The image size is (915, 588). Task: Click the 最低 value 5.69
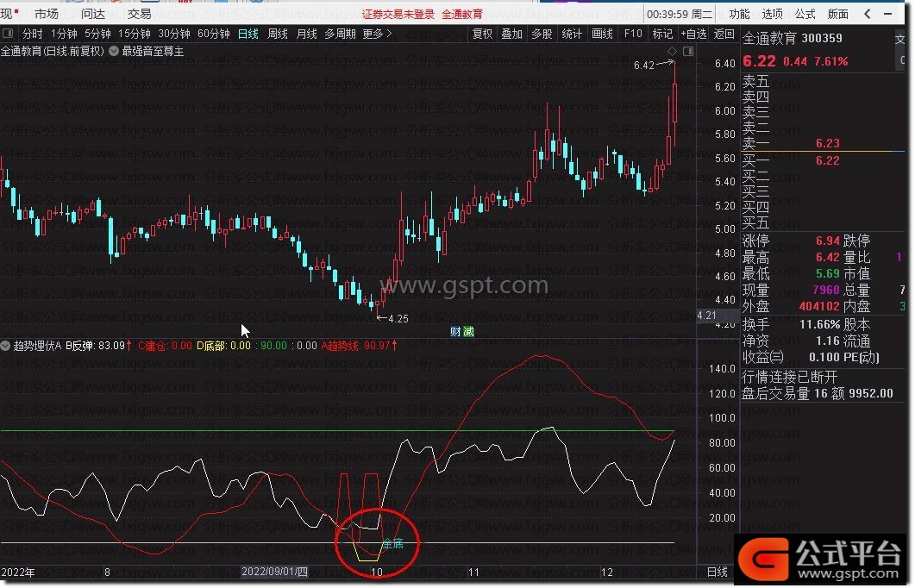tap(828, 273)
